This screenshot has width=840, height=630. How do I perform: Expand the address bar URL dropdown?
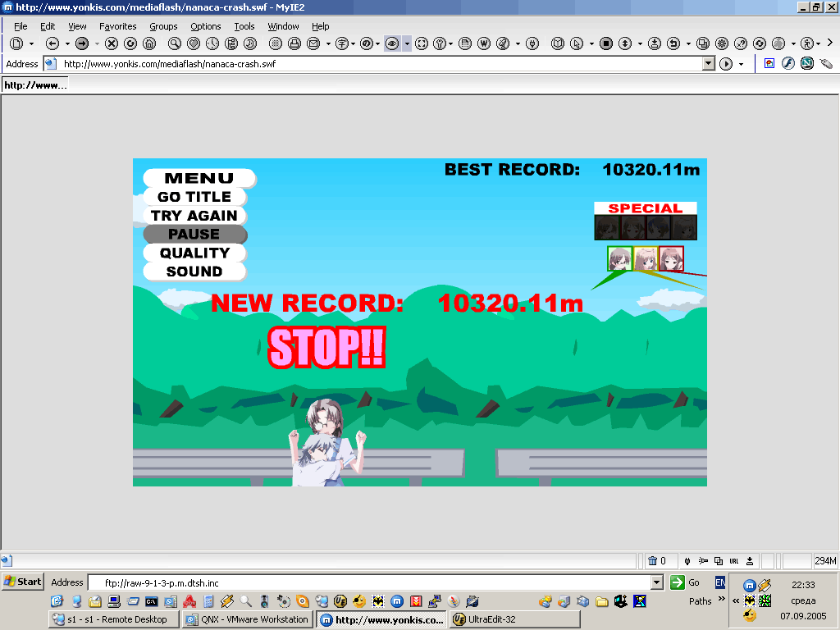[x=709, y=64]
